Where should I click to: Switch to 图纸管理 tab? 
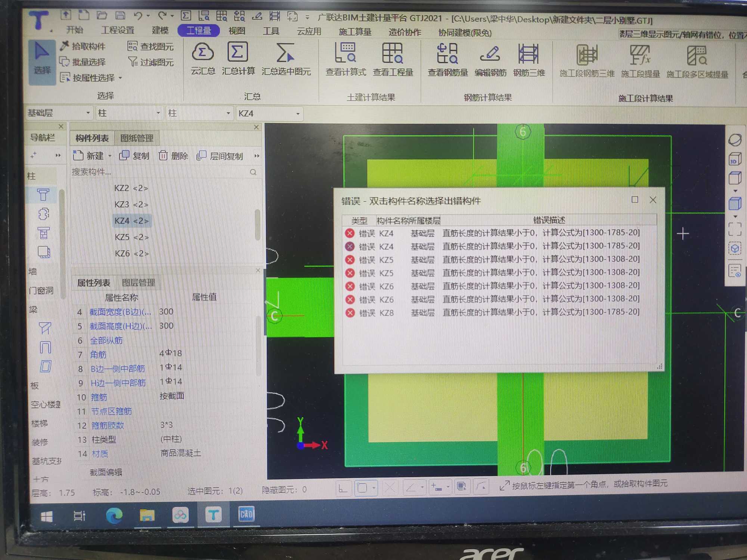[x=137, y=138]
